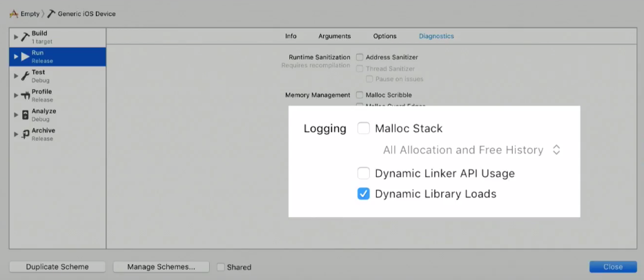Viewport: 644px width, 280px height.
Task: Click the Archive icon in sidebar
Action: [x=25, y=133]
